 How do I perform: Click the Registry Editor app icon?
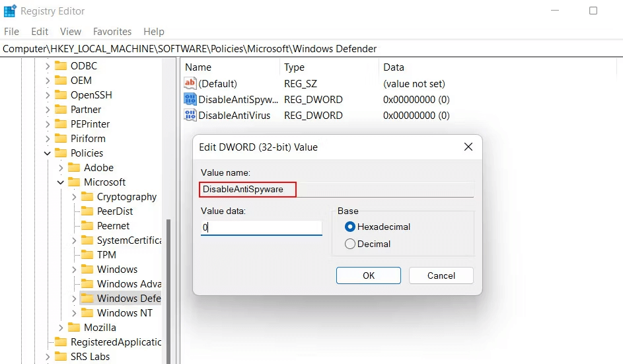[10, 11]
